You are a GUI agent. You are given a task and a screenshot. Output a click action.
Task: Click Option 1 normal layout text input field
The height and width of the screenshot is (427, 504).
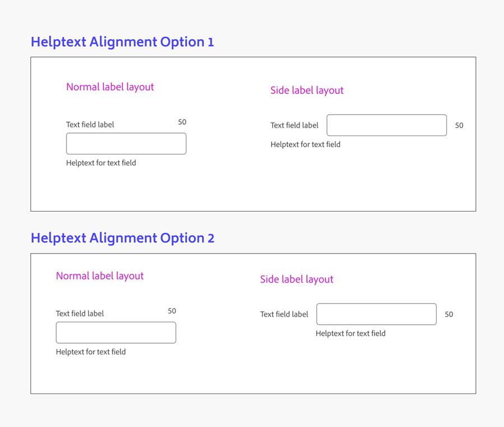[x=126, y=144]
